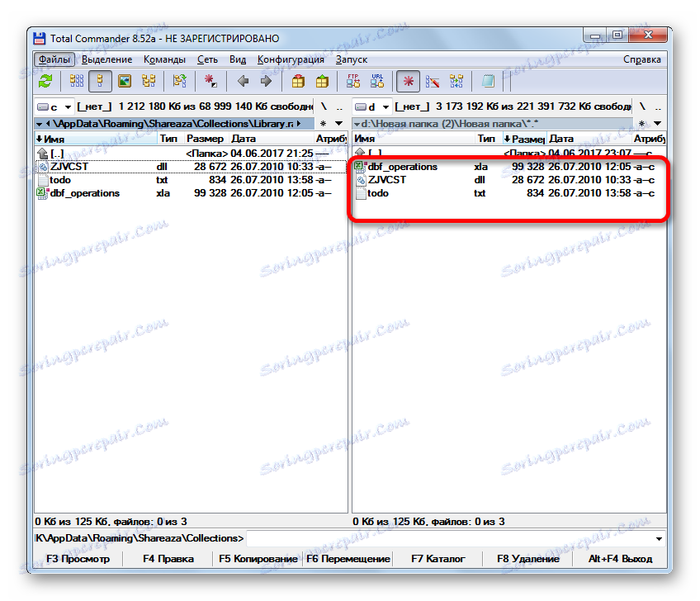The image size is (700, 601).
Task: Click the swap panels toolbar icon
Action: [179, 81]
